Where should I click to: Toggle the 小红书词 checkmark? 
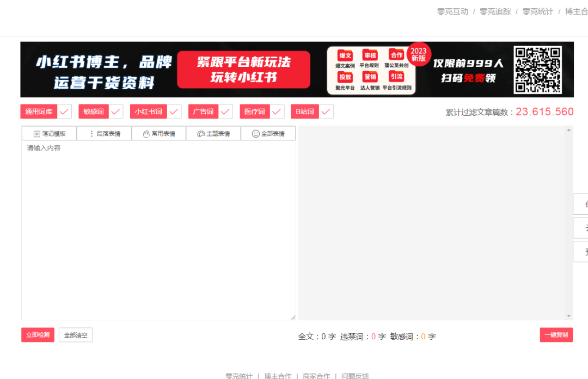point(174,111)
